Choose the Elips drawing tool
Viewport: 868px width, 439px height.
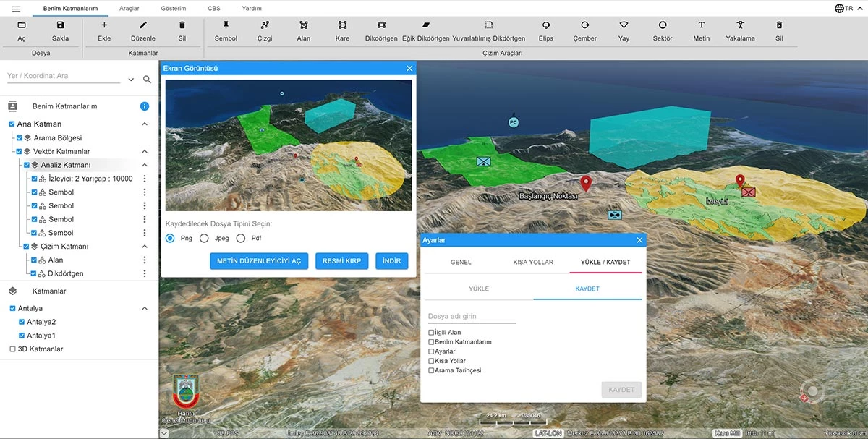pyautogui.click(x=546, y=30)
